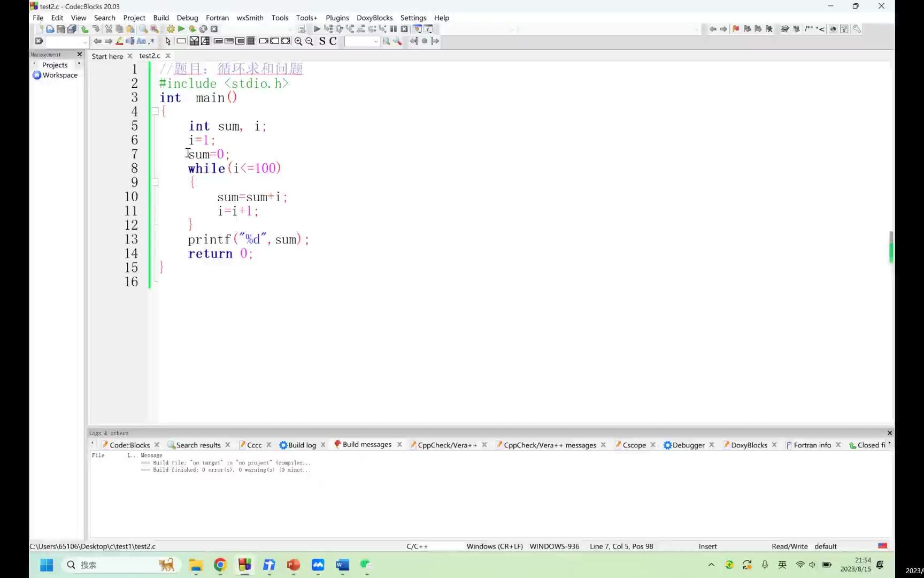
Task: Open the Settings menu
Action: click(413, 18)
